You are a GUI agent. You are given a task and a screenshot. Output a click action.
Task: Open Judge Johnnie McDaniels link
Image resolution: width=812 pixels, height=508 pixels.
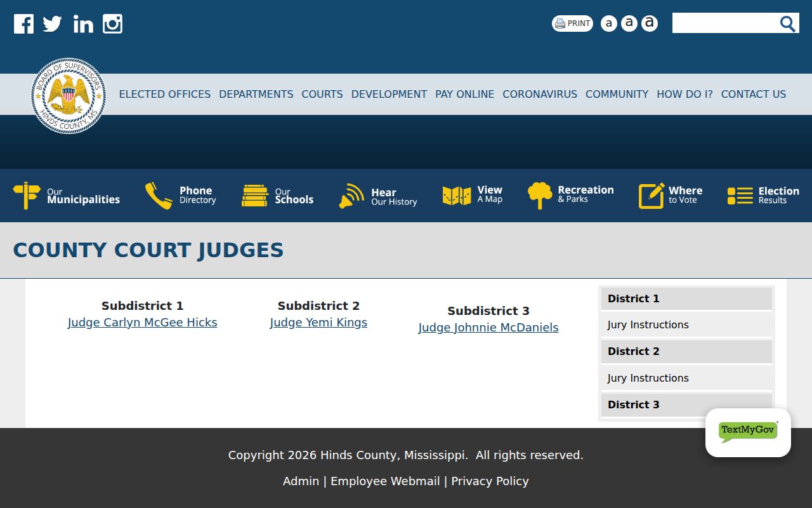488,328
